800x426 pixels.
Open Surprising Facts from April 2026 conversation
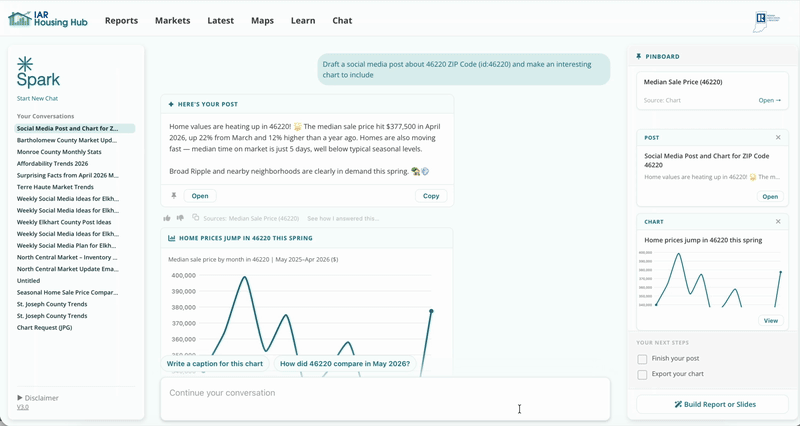pyautogui.click(x=67, y=176)
